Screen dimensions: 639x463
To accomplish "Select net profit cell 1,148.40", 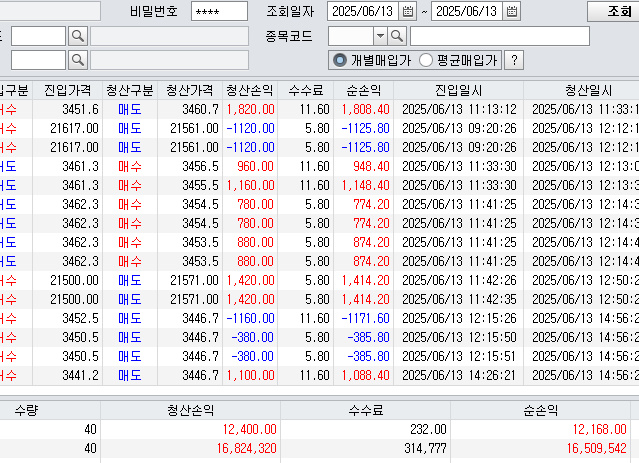I will [x=364, y=185].
